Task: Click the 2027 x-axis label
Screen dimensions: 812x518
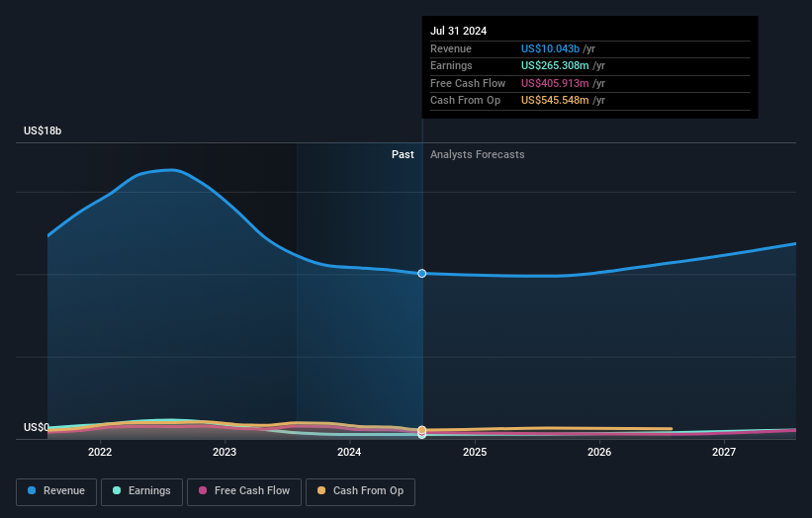Action: point(723,452)
